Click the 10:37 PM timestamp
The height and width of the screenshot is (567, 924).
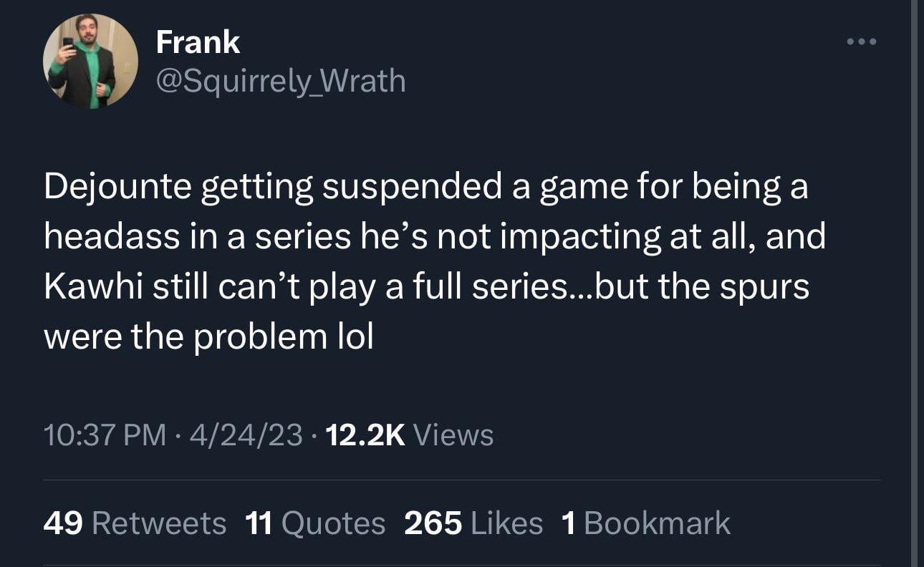pos(105,435)
